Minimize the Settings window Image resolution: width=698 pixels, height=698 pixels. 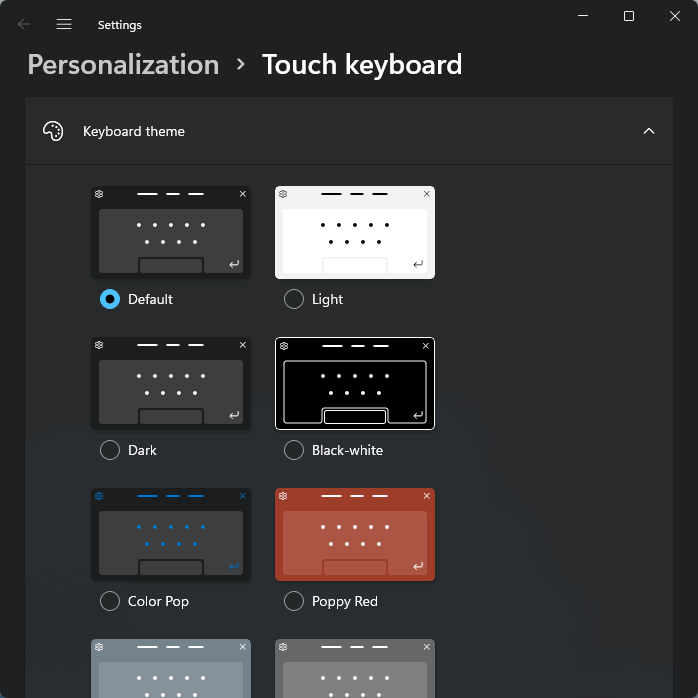tap(583, 16)
